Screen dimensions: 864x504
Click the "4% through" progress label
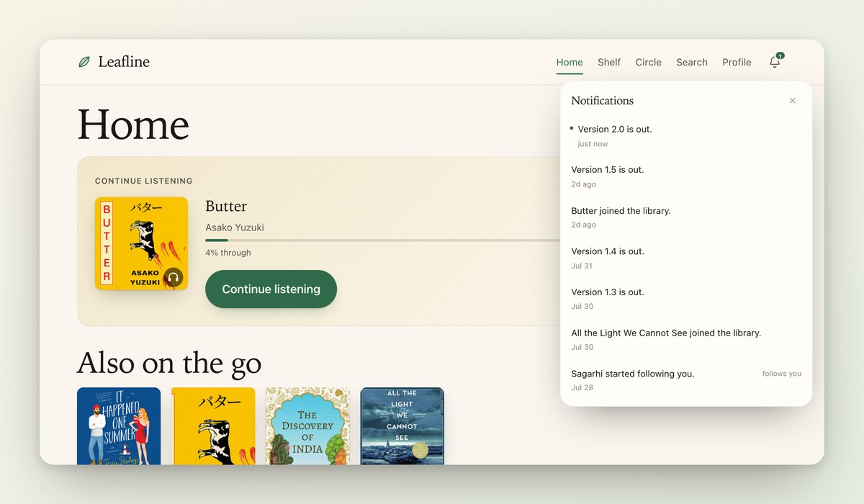(x=228, y=253)
